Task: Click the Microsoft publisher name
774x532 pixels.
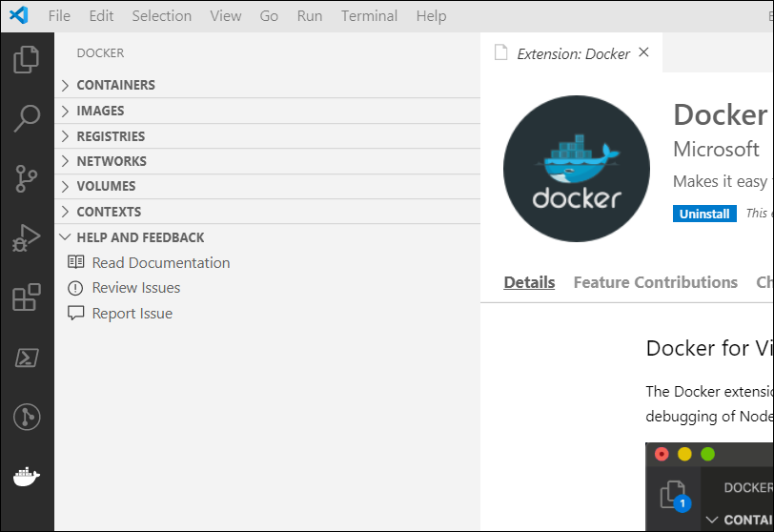Action: (716, 149)
